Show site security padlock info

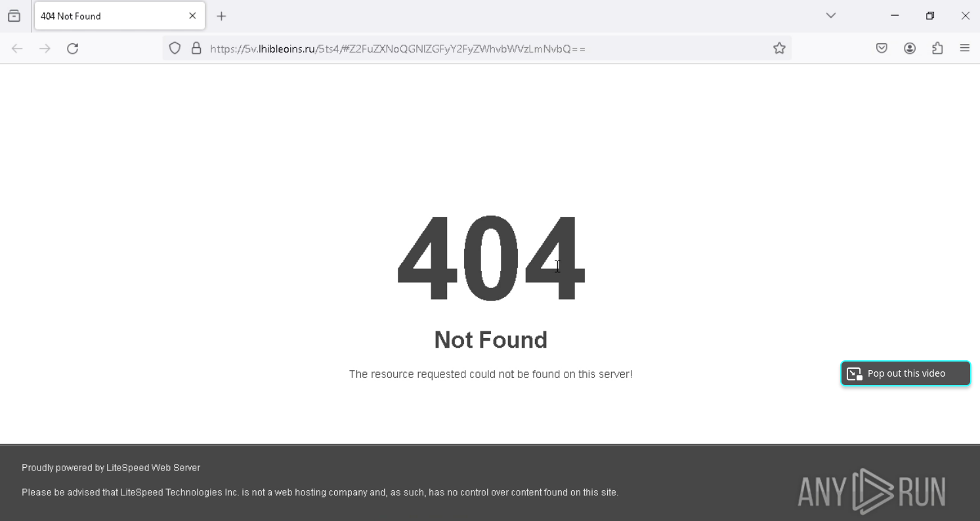(196, 49)
